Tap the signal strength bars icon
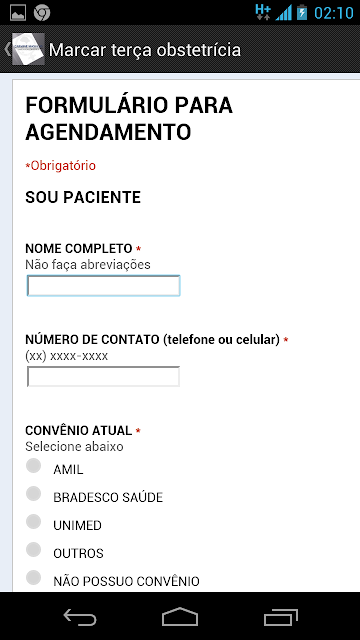Viewport: 360px width, 640px height. coord(284,13)
